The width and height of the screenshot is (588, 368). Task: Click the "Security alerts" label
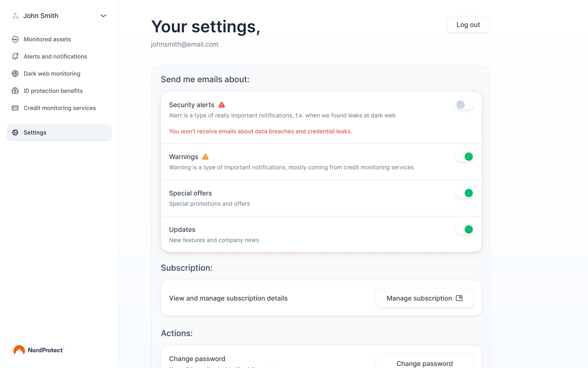point(192,105)
